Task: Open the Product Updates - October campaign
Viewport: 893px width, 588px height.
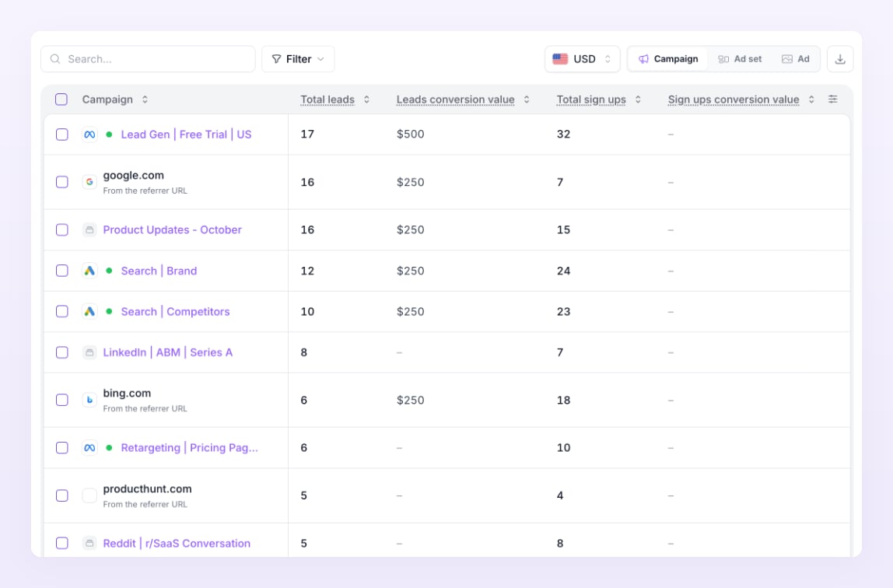Action: point(172,230)
